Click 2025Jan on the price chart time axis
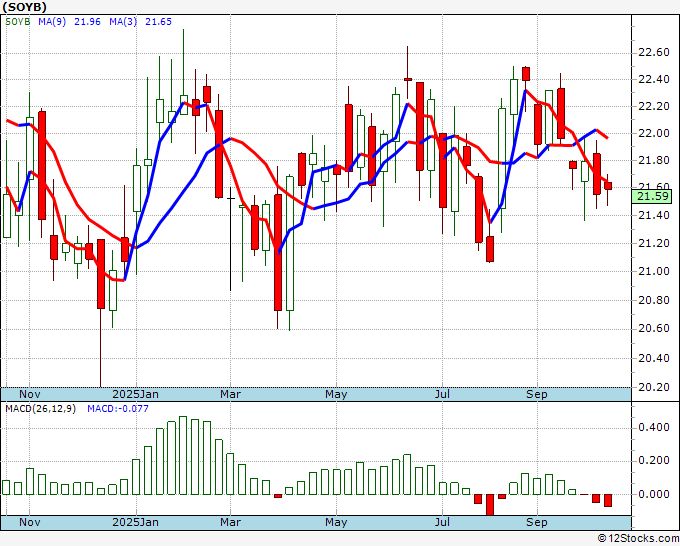The width and height of the screenshot is (680, 546). pos(135,394)
